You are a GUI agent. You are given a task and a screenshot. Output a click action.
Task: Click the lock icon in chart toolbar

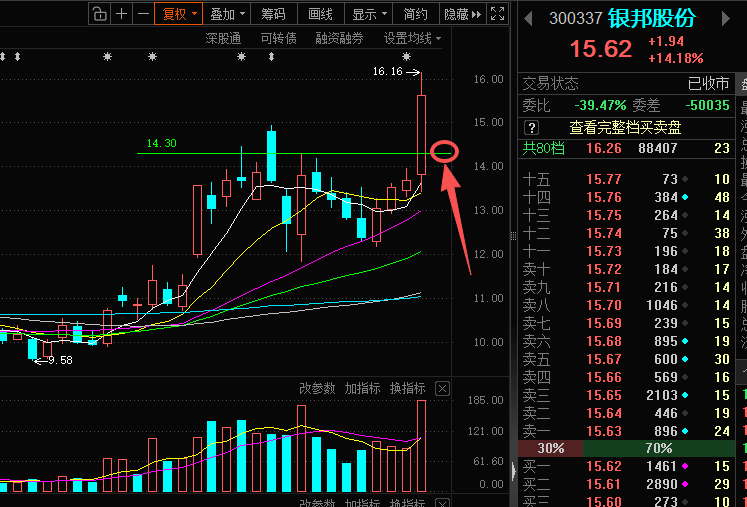coord(99,14)
